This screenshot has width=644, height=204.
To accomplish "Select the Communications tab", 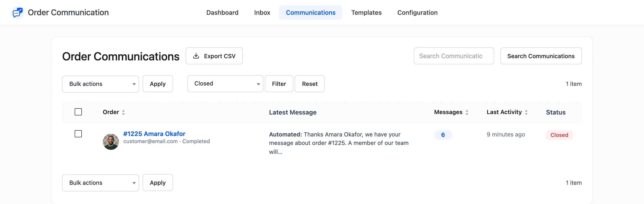I will (x=311, y=13).
